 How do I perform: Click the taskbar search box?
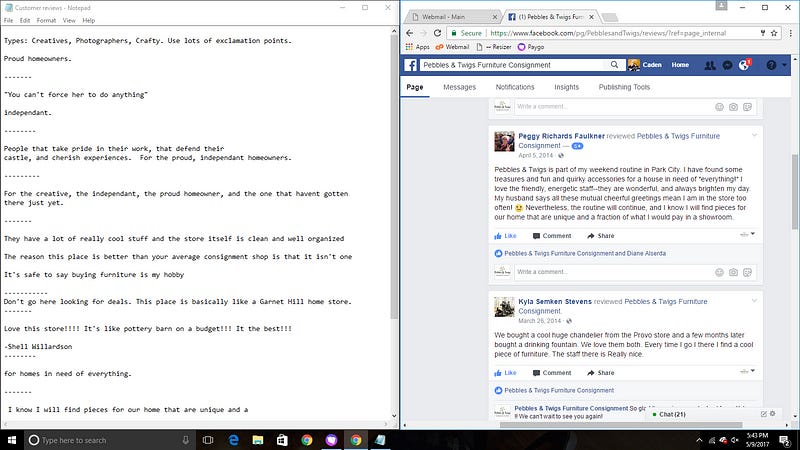(110, 440)
